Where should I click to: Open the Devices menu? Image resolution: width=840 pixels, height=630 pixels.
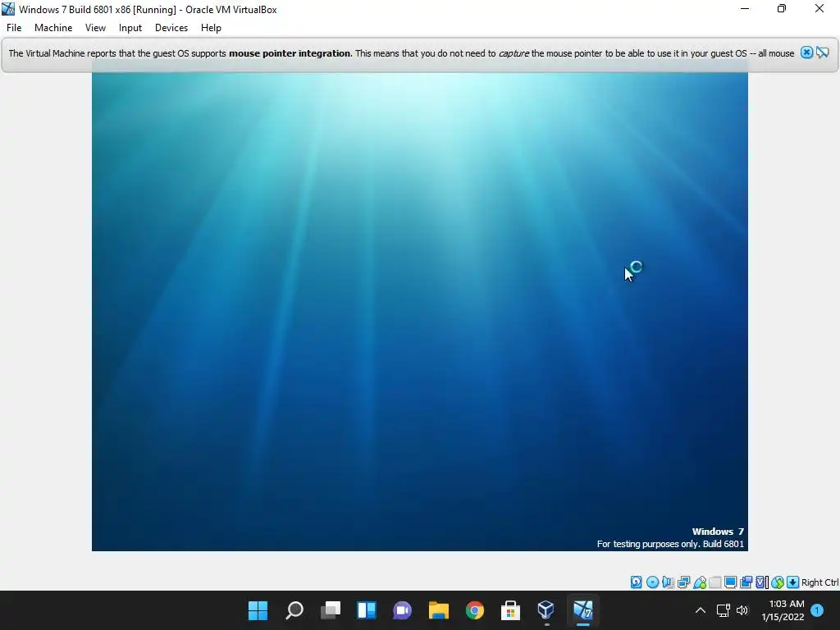pos(171,28)
